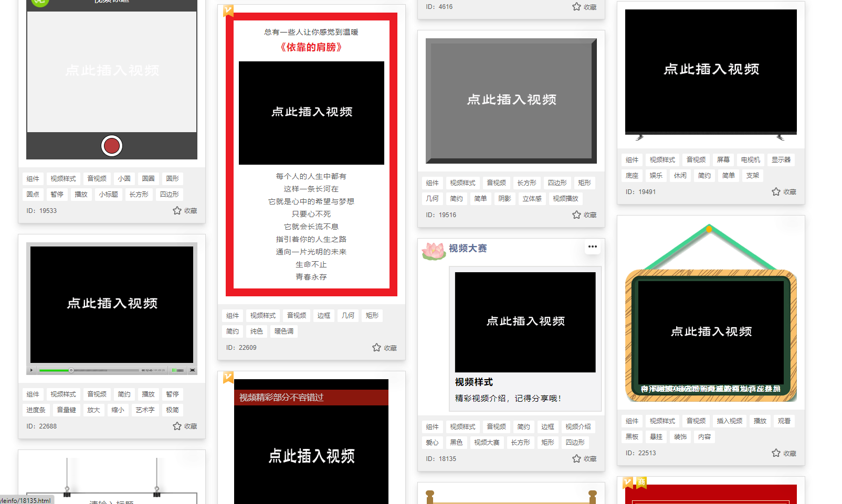Click the yellow V ribbon on the 视频精彩部分 template

tap(227, 377)
